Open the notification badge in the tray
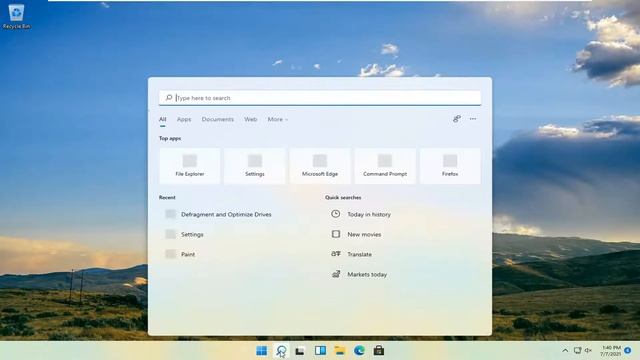The width and height of the screenshot is (640, 360). [628, 350]
